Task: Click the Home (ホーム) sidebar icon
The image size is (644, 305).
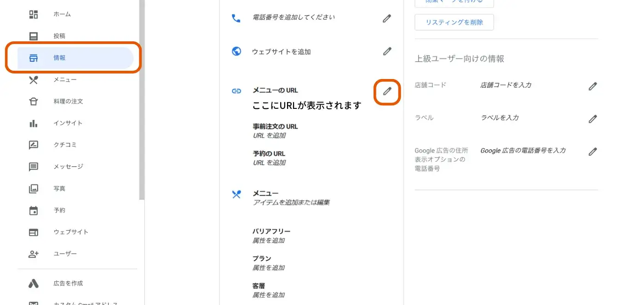Action: coord(34,14)
